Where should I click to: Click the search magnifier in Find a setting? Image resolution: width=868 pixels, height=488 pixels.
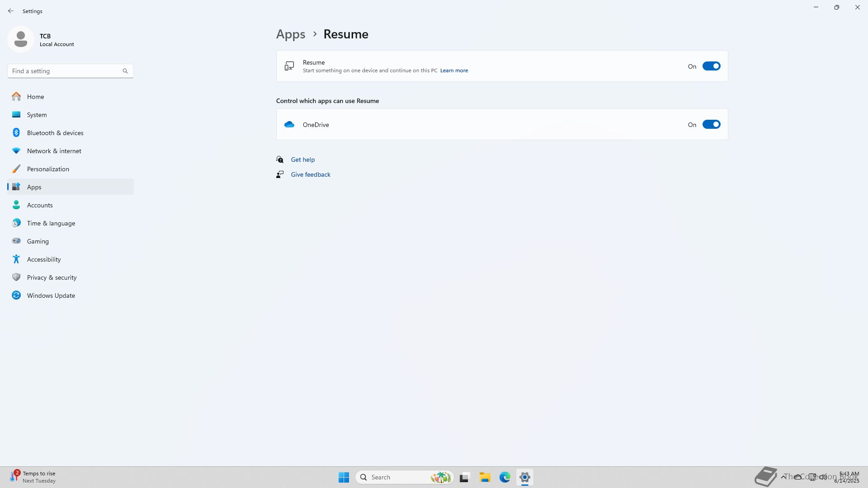(125, 71)
